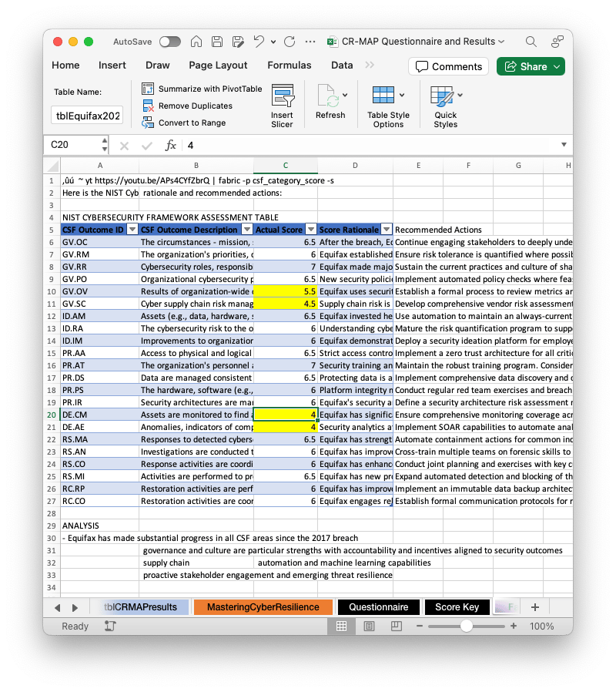
Task: Switch to MasteringCyberResilience sheet tab
Action: (x=263, y=607)
